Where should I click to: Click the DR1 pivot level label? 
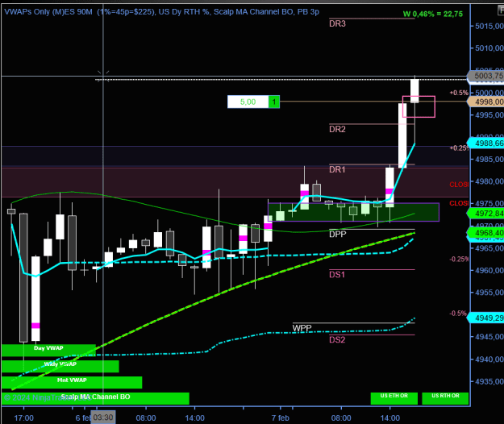point(337,169)
